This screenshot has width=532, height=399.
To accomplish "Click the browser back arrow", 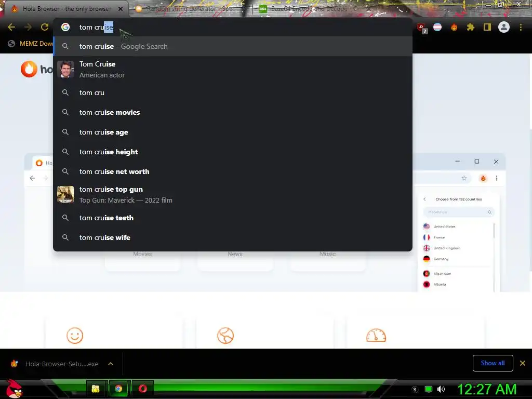I will tap(11, 27).
